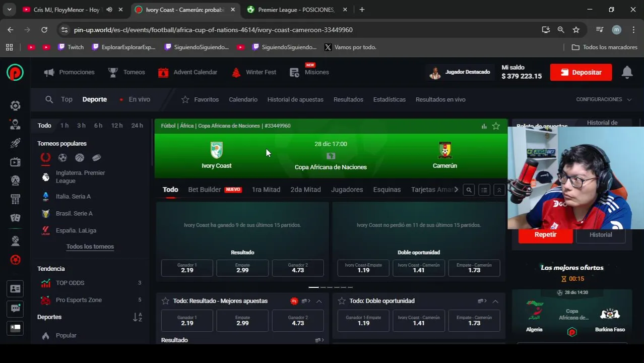Image resolution: width=644 pixels, height=363 pixels.
Task: Favorite the Todo: Doble oportunidad market star
Action: [x=342, y=301]
